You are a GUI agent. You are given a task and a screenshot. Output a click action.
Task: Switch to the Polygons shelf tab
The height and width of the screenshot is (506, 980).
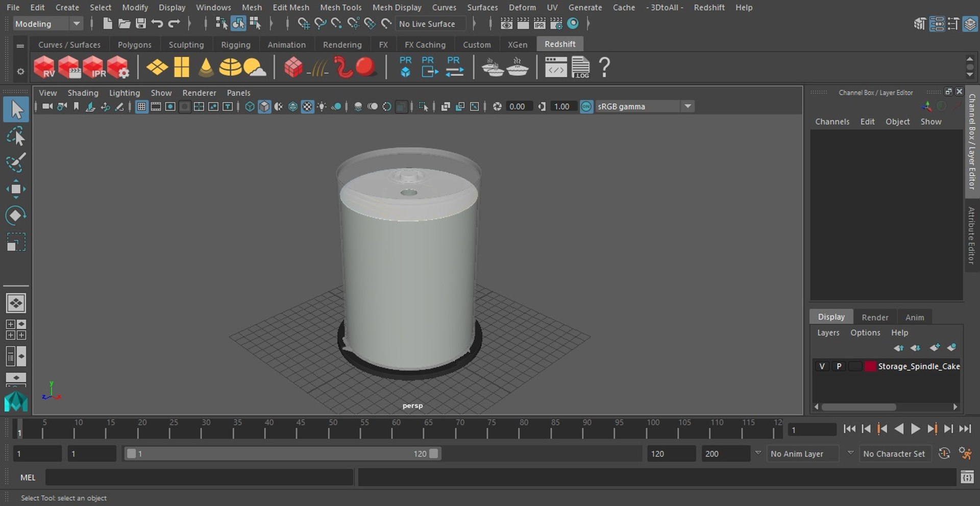[134, 44]
